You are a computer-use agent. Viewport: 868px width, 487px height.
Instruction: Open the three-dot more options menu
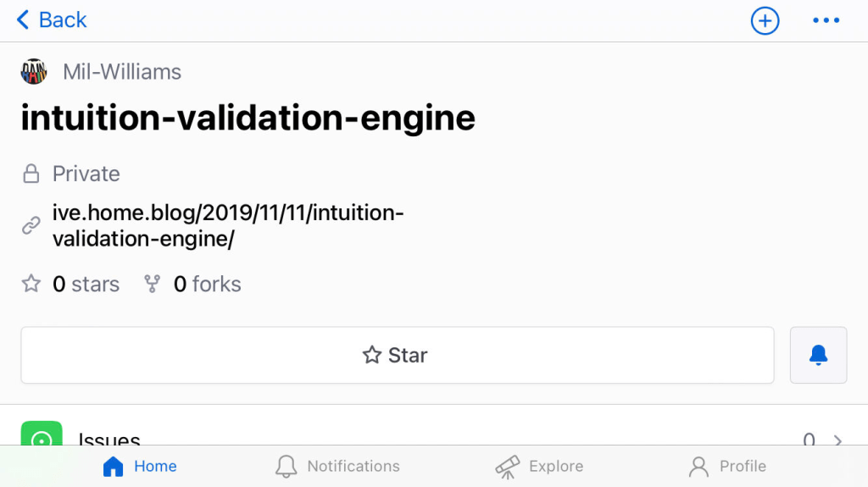click(x=826, y=20)
